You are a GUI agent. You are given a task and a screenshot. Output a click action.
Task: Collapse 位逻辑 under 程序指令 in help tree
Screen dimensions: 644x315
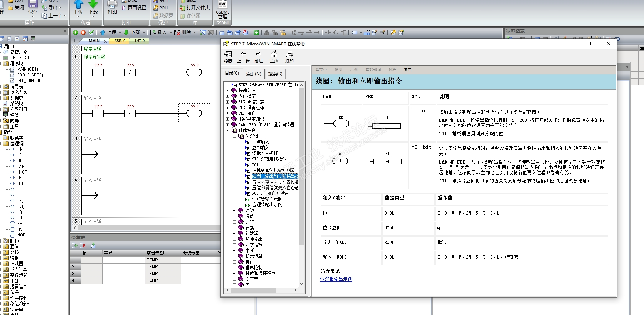[x=234, y=136]
